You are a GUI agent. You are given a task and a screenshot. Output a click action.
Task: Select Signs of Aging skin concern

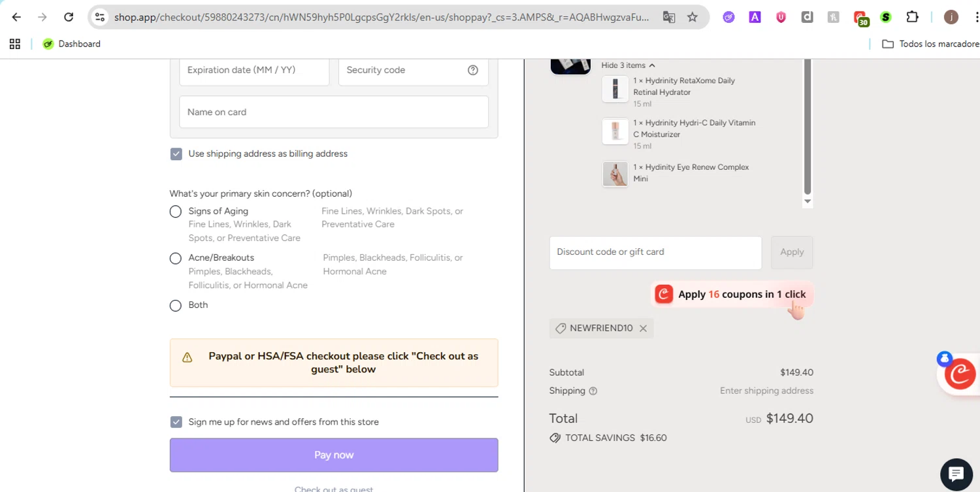tap(176, 212)
